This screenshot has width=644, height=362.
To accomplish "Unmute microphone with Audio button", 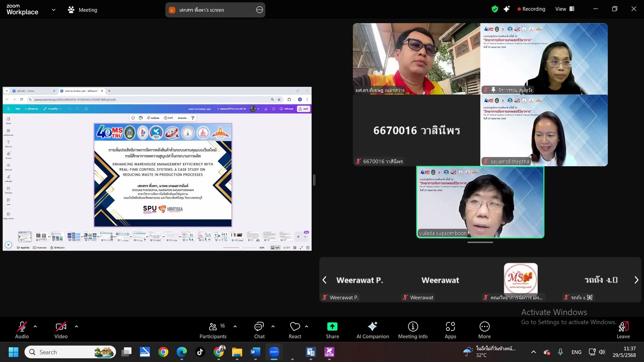I will 22,330.
